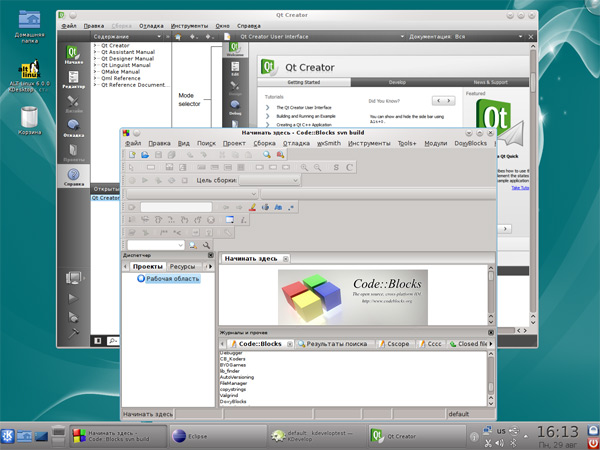Click the Aa match case icon
The width and height of the screenshot is (600, 450).
pyautogui.click(x=278, y=207)
